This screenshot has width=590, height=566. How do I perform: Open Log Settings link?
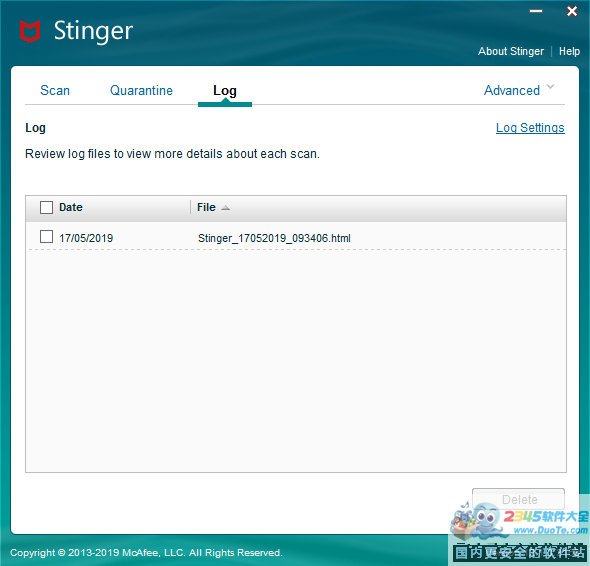[530, 128]
